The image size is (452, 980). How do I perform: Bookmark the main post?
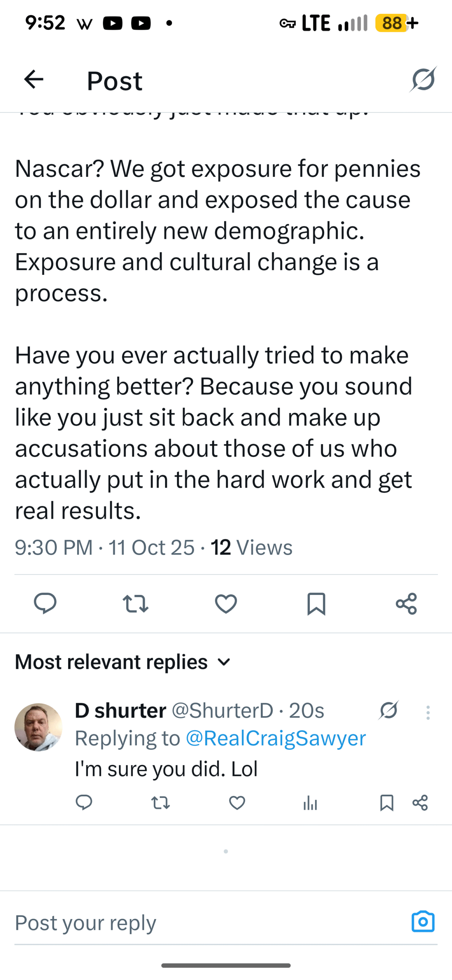click(316, 604)
